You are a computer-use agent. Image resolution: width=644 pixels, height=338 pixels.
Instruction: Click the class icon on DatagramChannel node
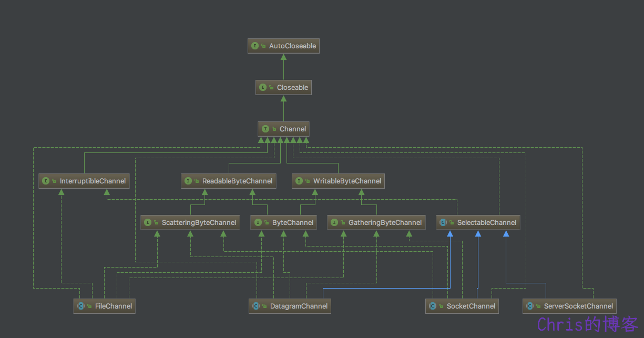coord(256,306)
